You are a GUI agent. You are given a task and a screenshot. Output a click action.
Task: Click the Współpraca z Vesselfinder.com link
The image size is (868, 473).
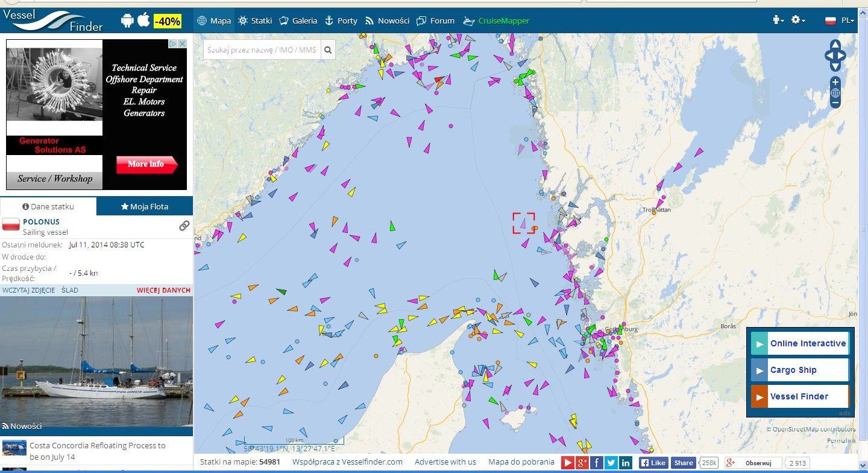(x=347, y=462)
